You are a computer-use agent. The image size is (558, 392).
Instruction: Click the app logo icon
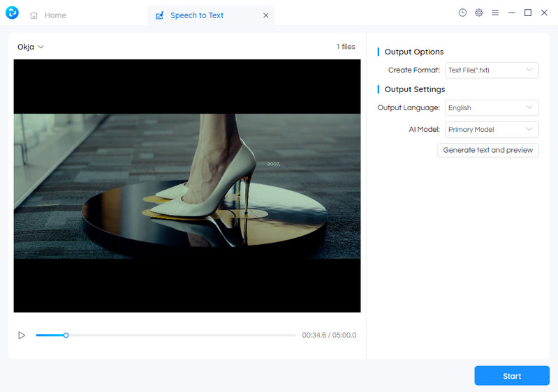(12, 13)
